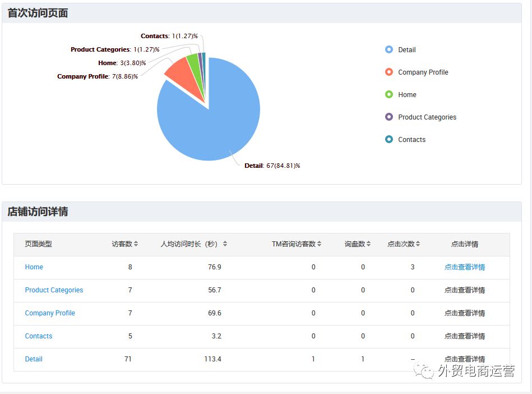Sort by 点击次数 column arrows
The width and height of the screenshot is (532, 394).
pyautogui.click(x=418, y=244)
